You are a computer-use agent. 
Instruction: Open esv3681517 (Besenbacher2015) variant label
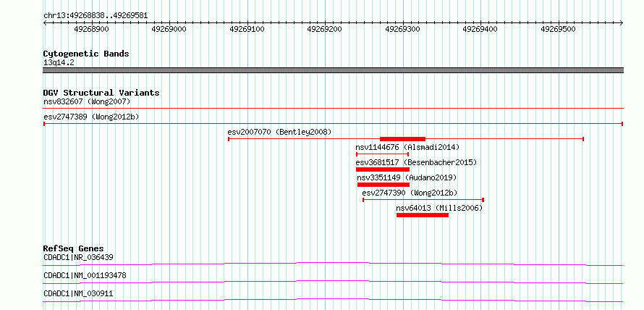click(416, 162)
